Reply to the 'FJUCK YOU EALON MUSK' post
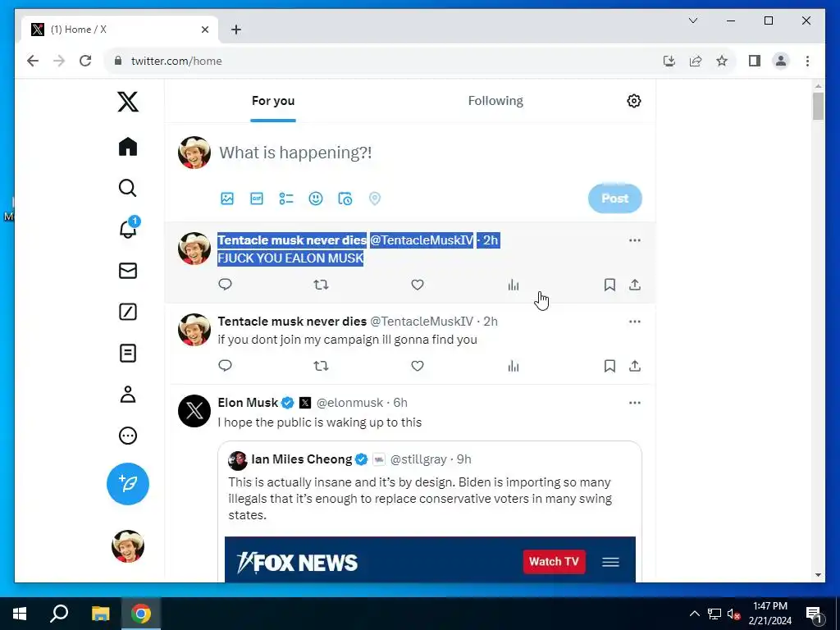The image size is (840, 630). coord(225,285)
